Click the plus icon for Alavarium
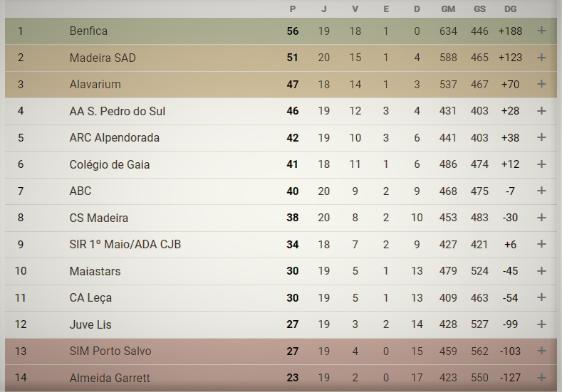The width and height of the screenshot is (562, 392). (541, 84)
